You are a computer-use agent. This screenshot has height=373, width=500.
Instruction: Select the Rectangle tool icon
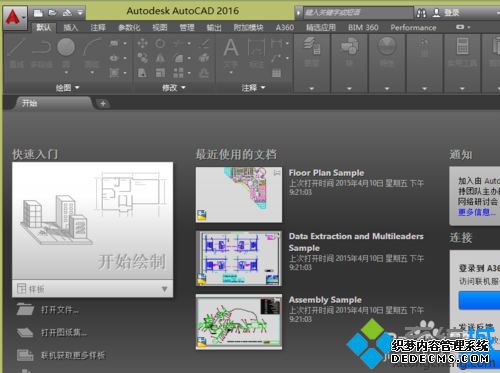[x=114, y=43]
